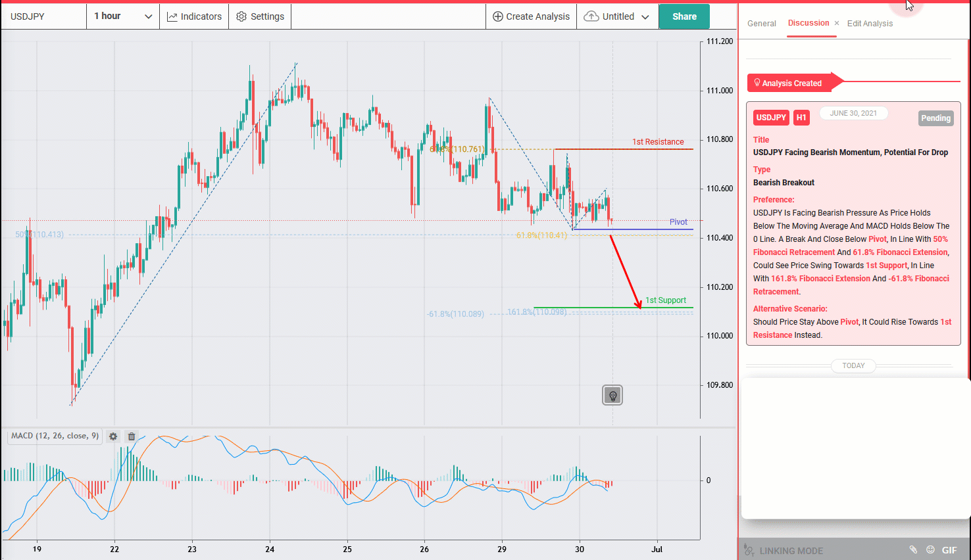Click the 161.8% Fibonacci Extension link

coord(820,279)
